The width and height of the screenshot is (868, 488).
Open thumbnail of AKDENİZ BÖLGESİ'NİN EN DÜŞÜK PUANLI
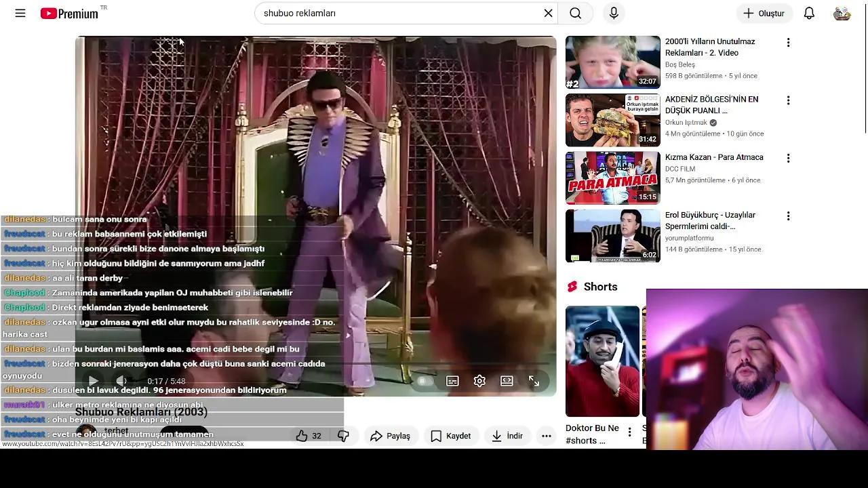pyautogui.click(x=613, y=120)
